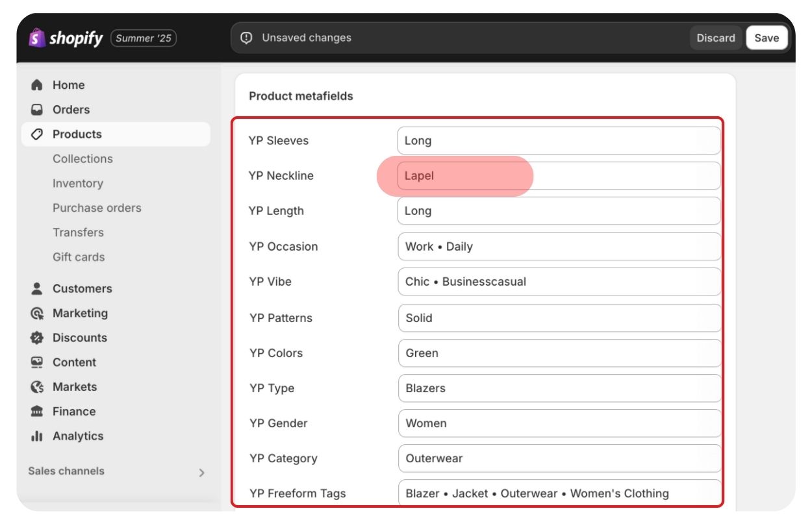The width and height of the screenshot is (812, 524).
Task: Click the unsaved changes alert icon
Action: pyautogui.click(x=246, y=38)
